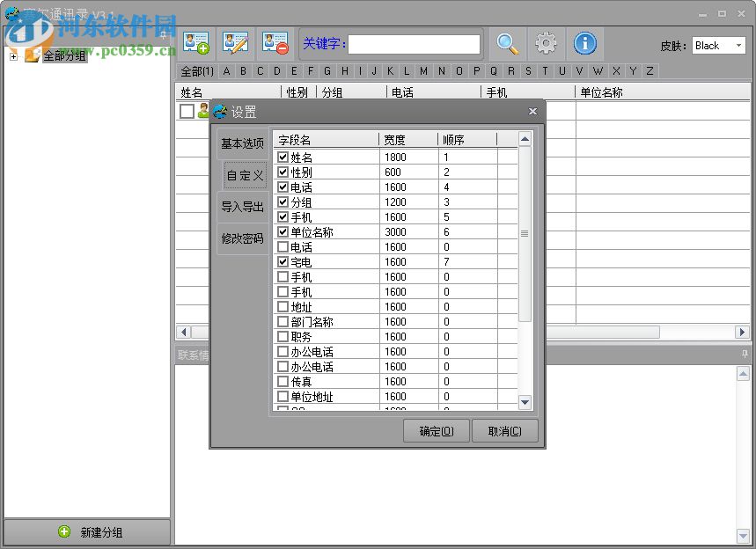Click the blue info icon

[x=584, y=42]
